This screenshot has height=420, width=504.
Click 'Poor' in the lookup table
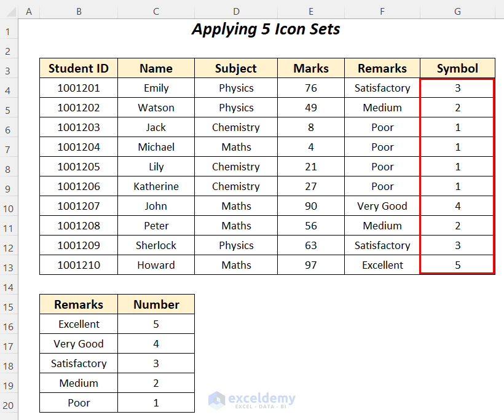[x=79, y=403]
